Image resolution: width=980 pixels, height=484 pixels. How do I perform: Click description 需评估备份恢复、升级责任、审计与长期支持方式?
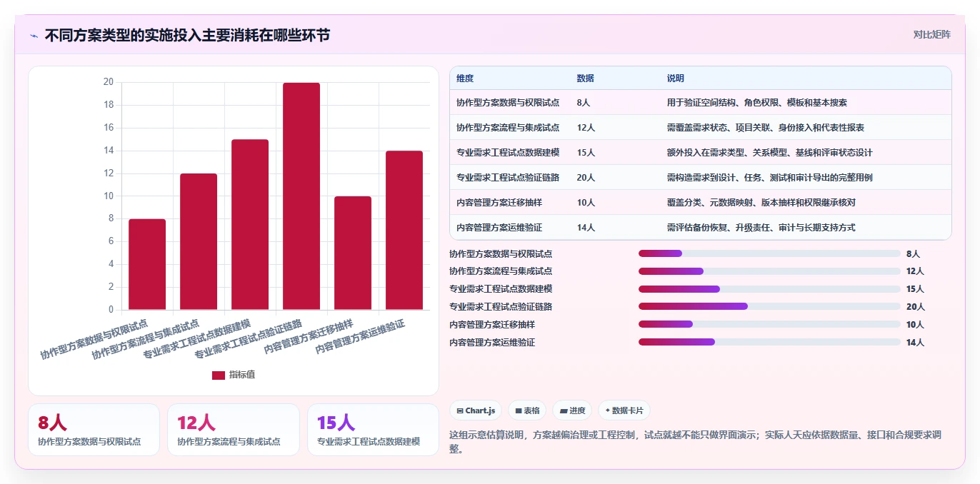click(x=761, y=228)
